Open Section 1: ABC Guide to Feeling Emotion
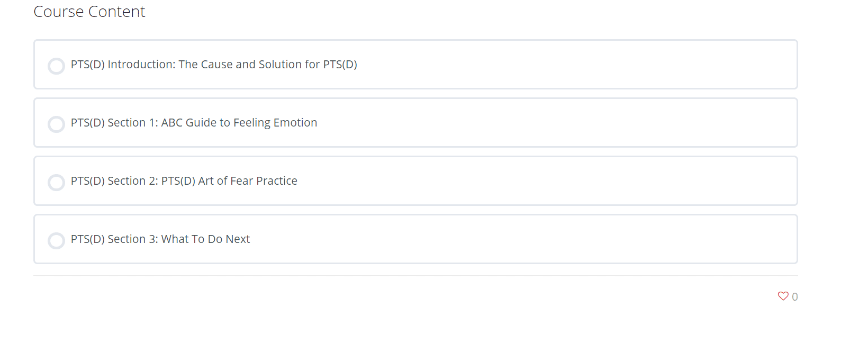This screenshot has width=868, height=343. click(x=194, y=123)
